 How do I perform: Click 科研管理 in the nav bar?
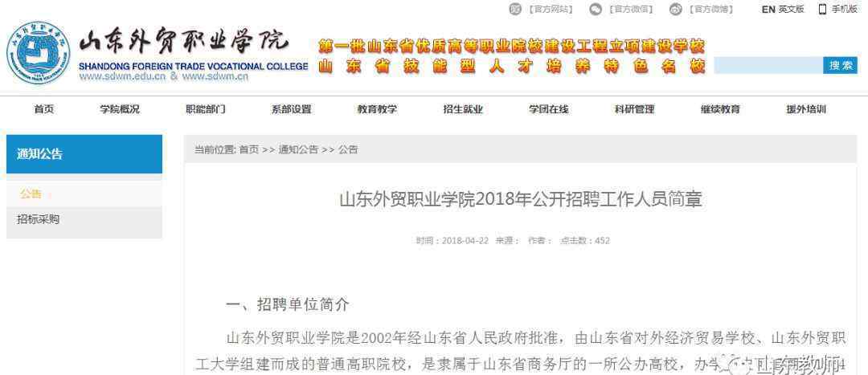634,109
